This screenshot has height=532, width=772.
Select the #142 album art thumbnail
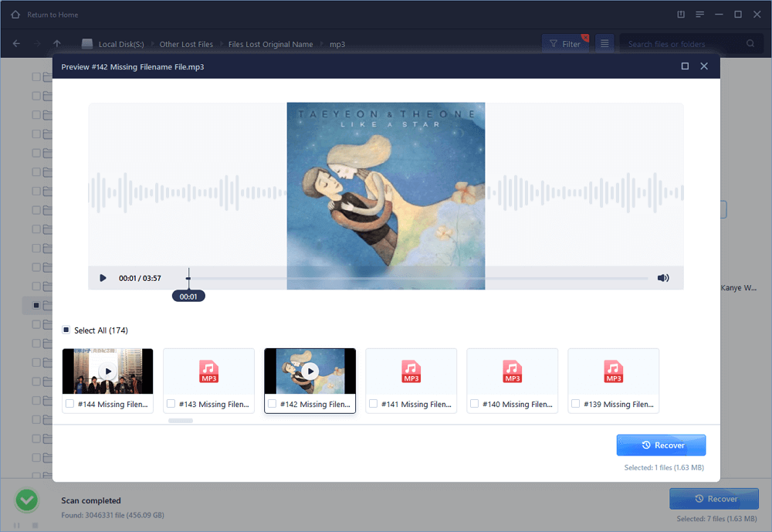pyautogui.click(x=310, y=371)
